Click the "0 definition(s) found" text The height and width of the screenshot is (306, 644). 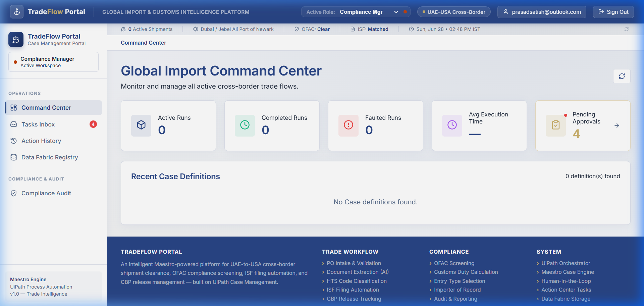(593, 176)
